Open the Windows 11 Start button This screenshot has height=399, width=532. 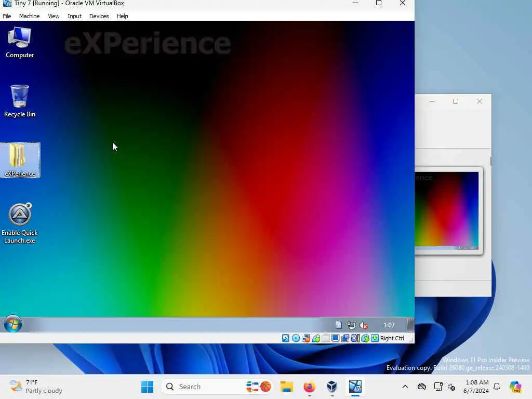(147, 387)
